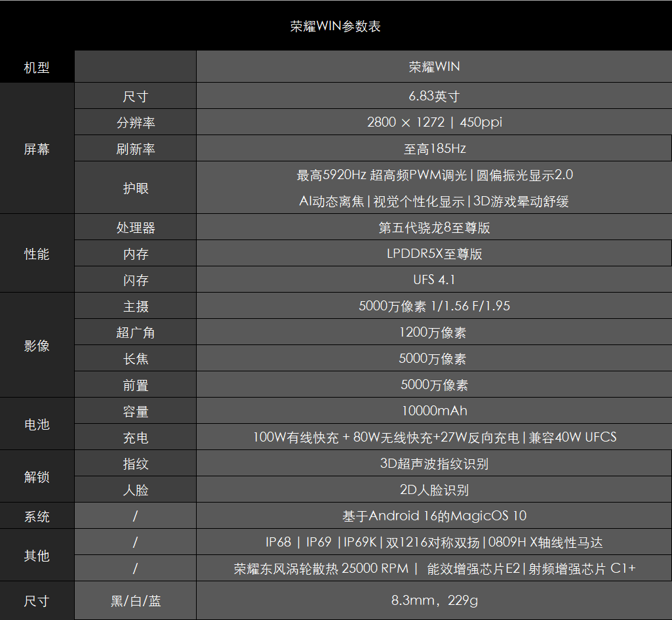Select the 主摄 camera label cell
The width and height of the screenshot is (672, 620).
pos(136,306)
